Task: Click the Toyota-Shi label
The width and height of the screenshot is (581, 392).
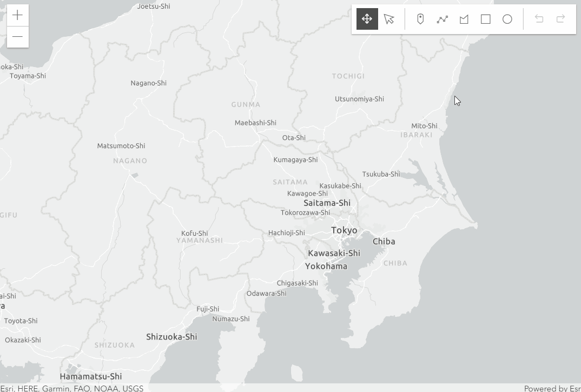Action: click(x=21, y=321)
